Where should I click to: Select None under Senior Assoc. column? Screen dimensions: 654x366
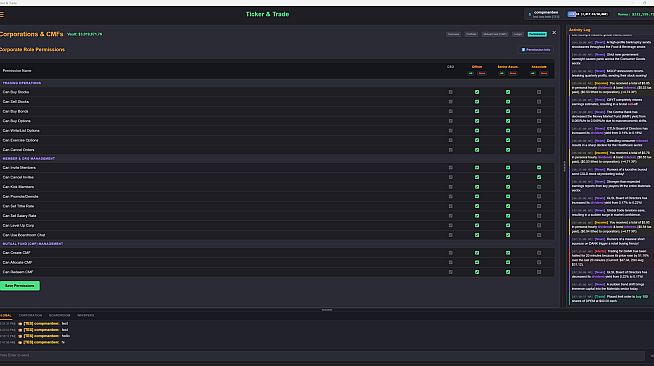513,73
